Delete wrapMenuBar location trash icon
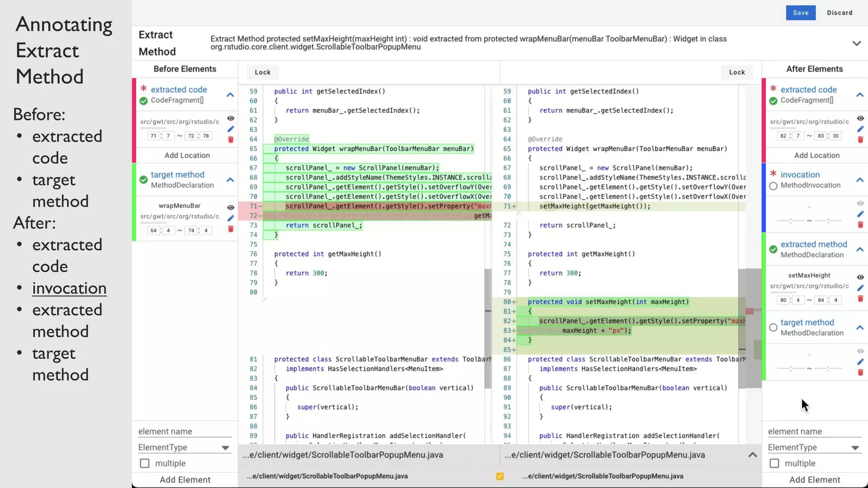868x488 pixels. point(231,229)
